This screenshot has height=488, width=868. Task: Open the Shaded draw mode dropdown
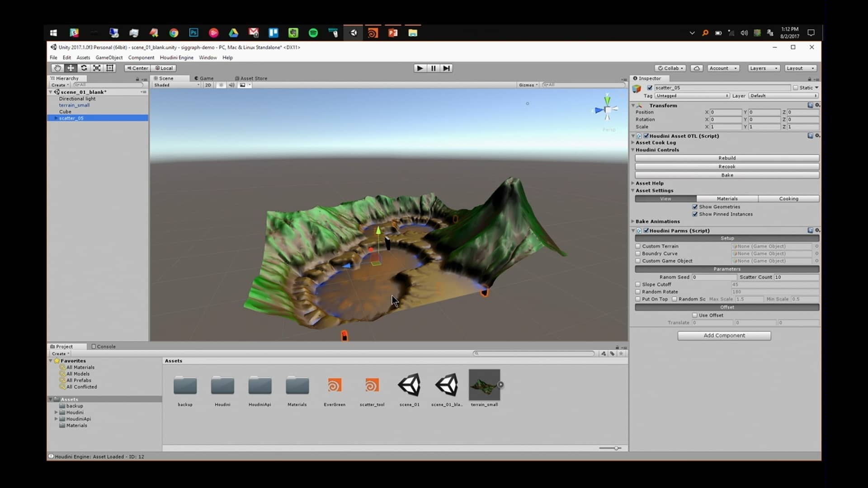(x=175, y=85)
